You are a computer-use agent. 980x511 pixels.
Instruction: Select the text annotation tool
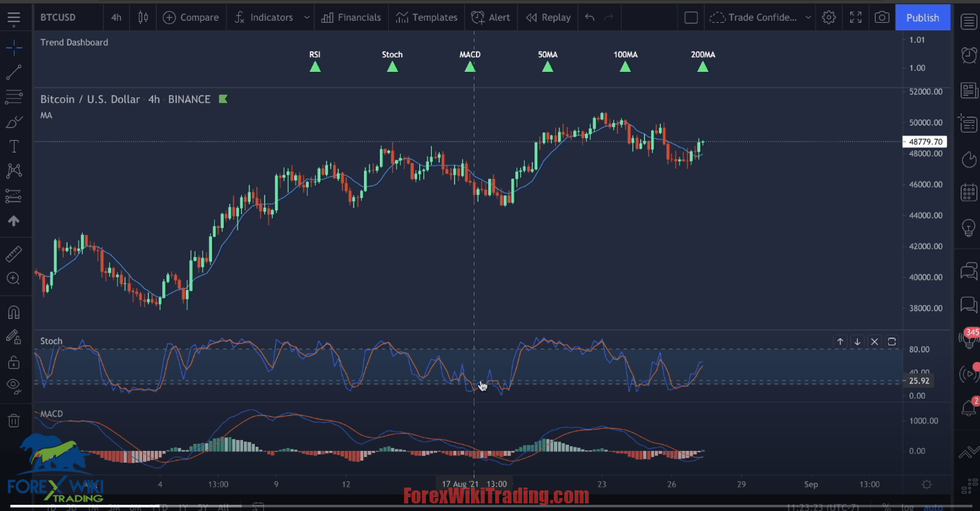tap(14, 146)
